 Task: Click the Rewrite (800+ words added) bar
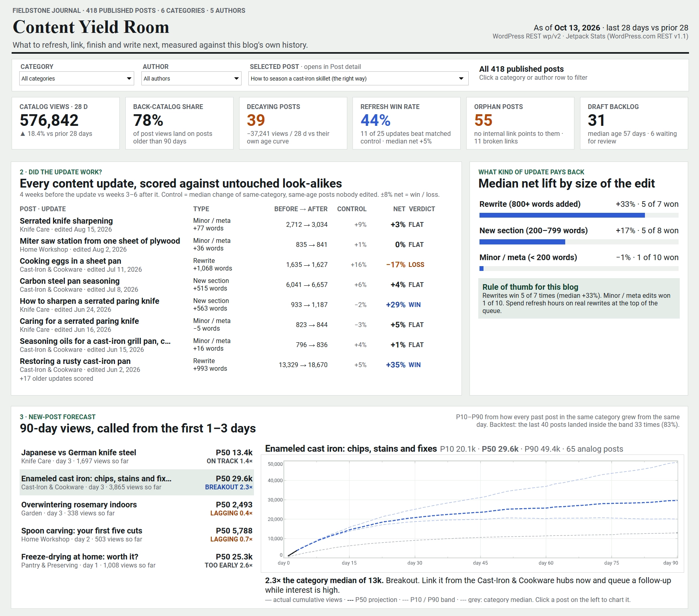click(579, 215)
